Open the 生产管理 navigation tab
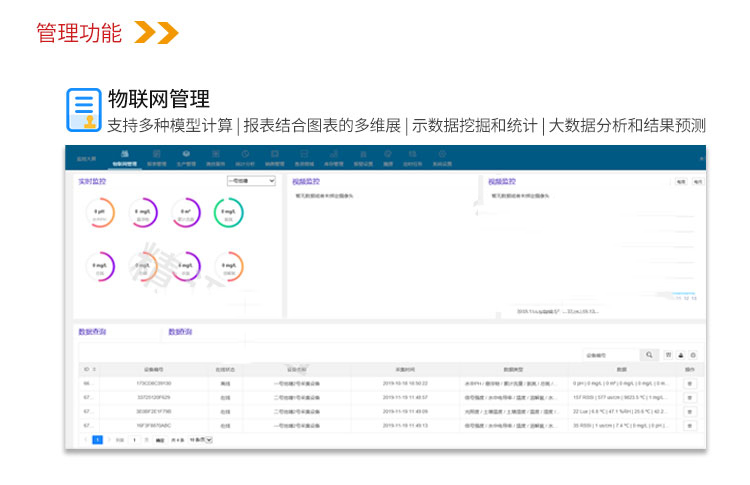 186,158
